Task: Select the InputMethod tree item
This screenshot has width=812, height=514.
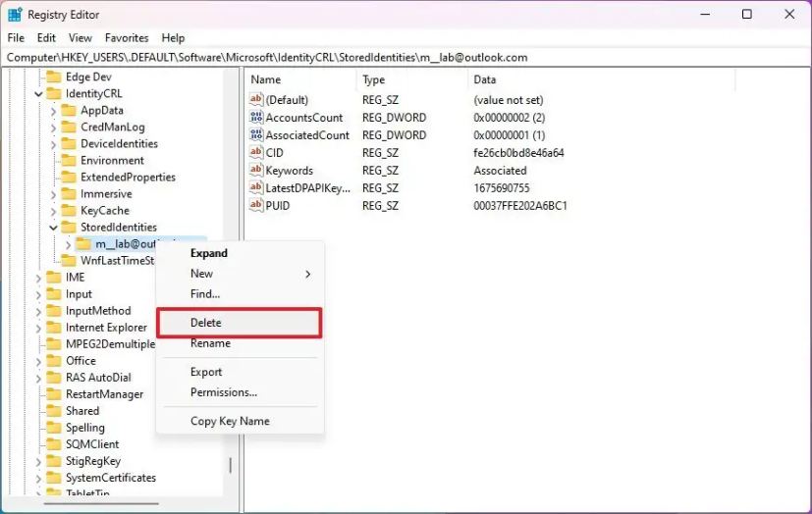Action: [98, 311]
